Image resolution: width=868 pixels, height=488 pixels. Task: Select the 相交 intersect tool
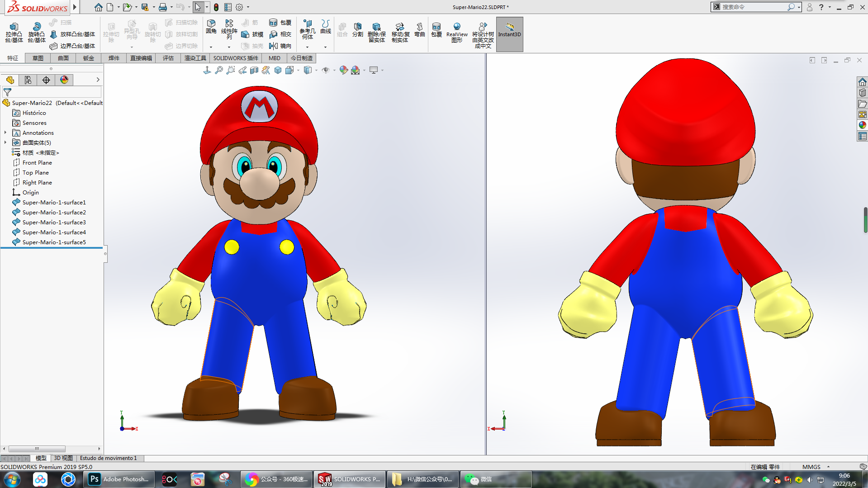(x=280, y=34)
